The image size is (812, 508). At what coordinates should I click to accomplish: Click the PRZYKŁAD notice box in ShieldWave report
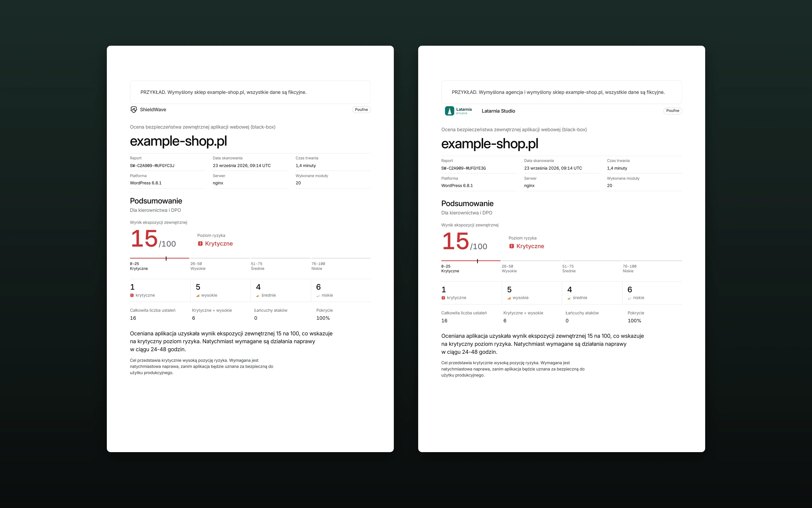(x=250, y=92)
